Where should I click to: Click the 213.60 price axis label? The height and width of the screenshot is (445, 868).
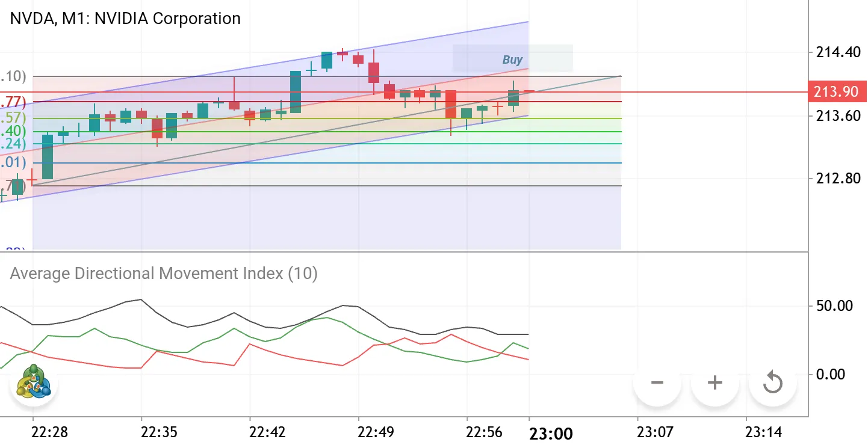[x=838, y=115]
